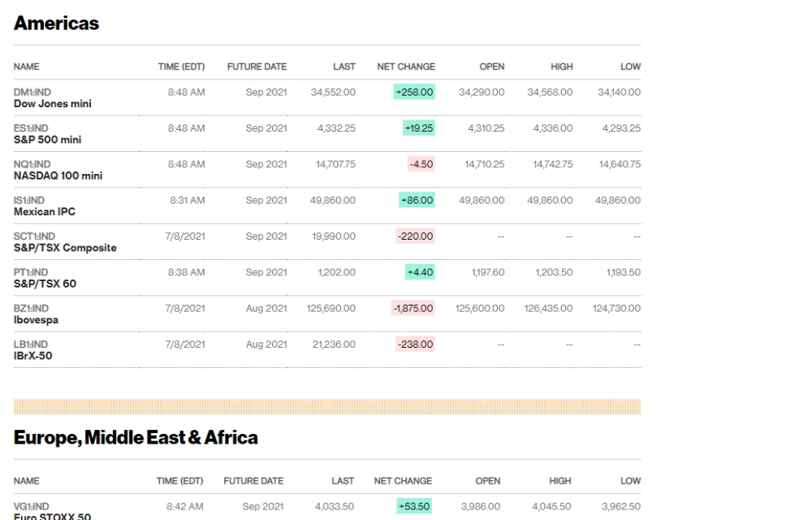Open the NASDAQ 100 mini link
This screenshot has width=812, height=520.
pyautogui.click(x=58, y=175)
